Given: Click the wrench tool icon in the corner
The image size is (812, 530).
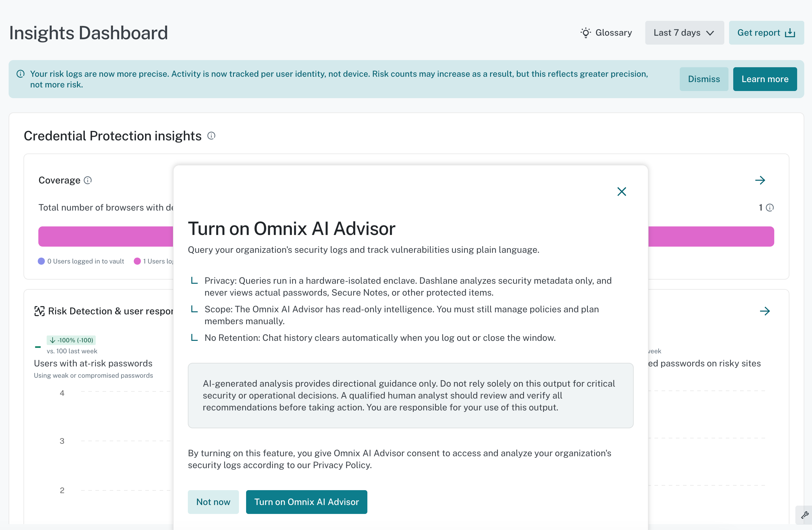Looking at the screenshot, I should tap(804, 515).
